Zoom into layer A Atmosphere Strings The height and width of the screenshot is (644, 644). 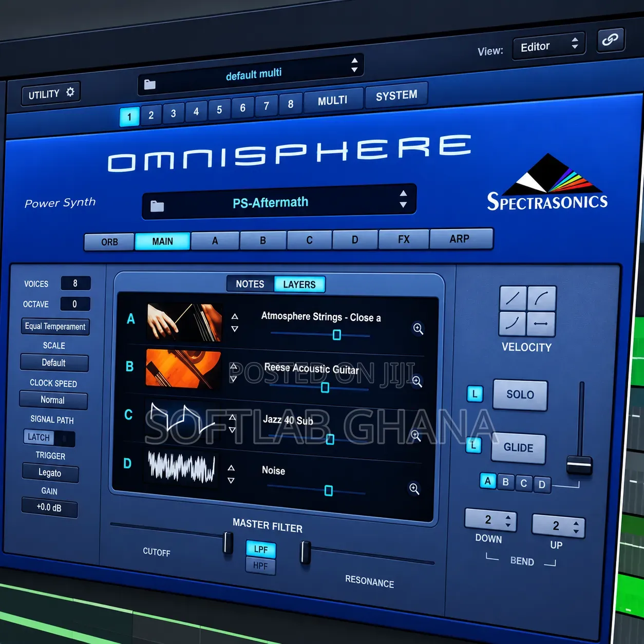[419, 329]
